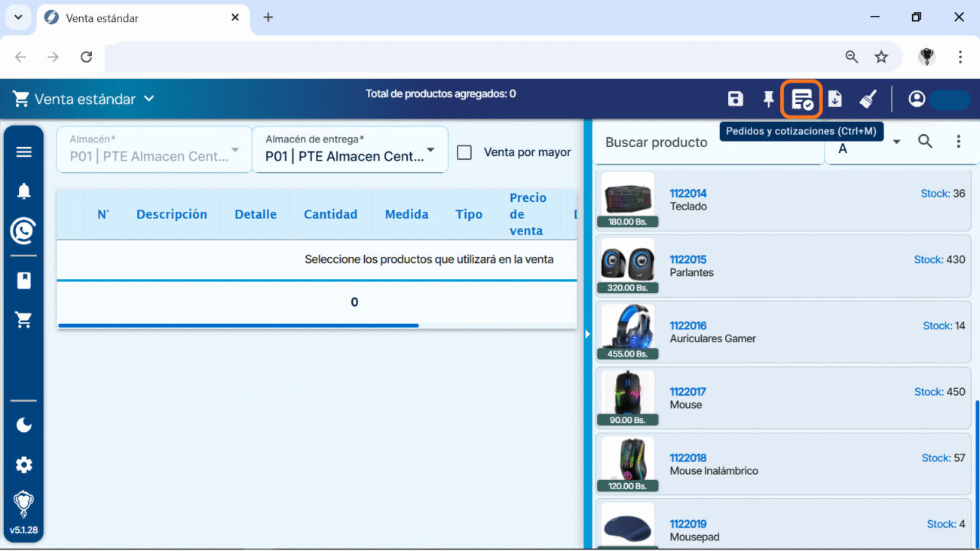Click the pin icon in header
The width and height of the screenshot is (980, 551).
[x=768, y=99]
